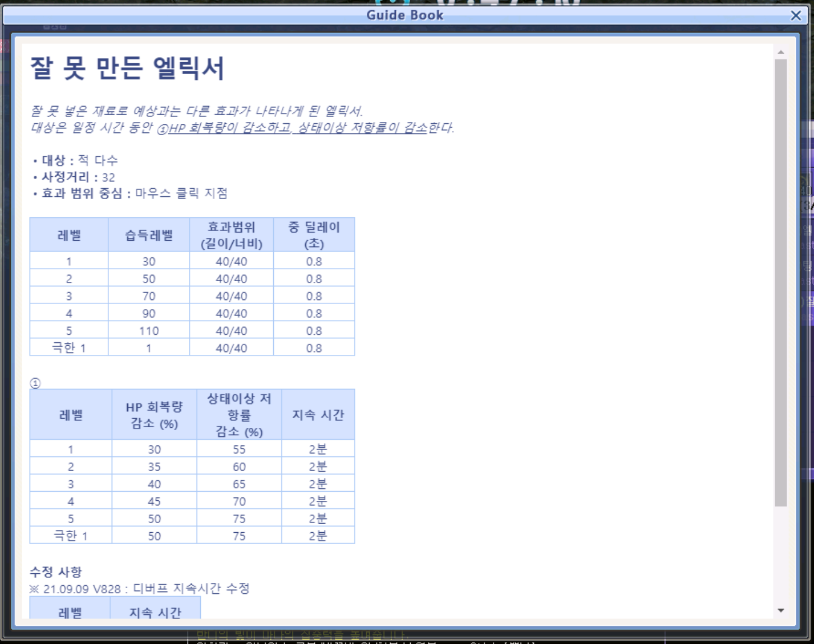Viewport: 814px width, 644px height.
Task: Click the '수정 사항' section heading
Action: click(56, 572)
